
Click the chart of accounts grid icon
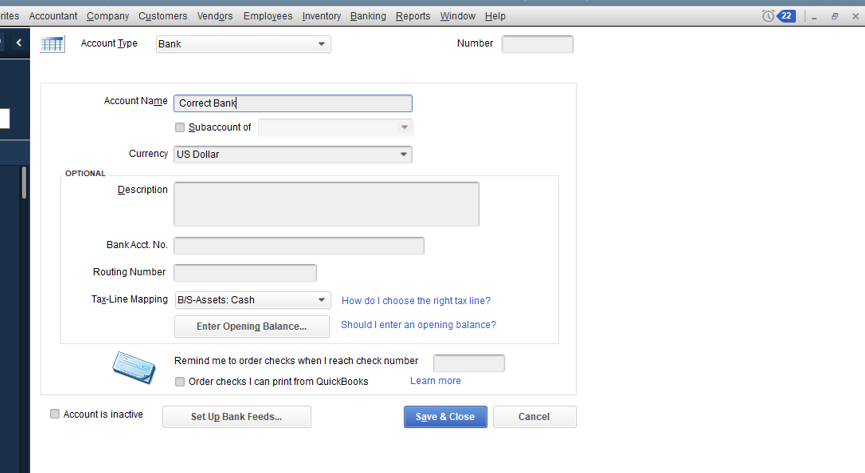[x=52, y=44]
